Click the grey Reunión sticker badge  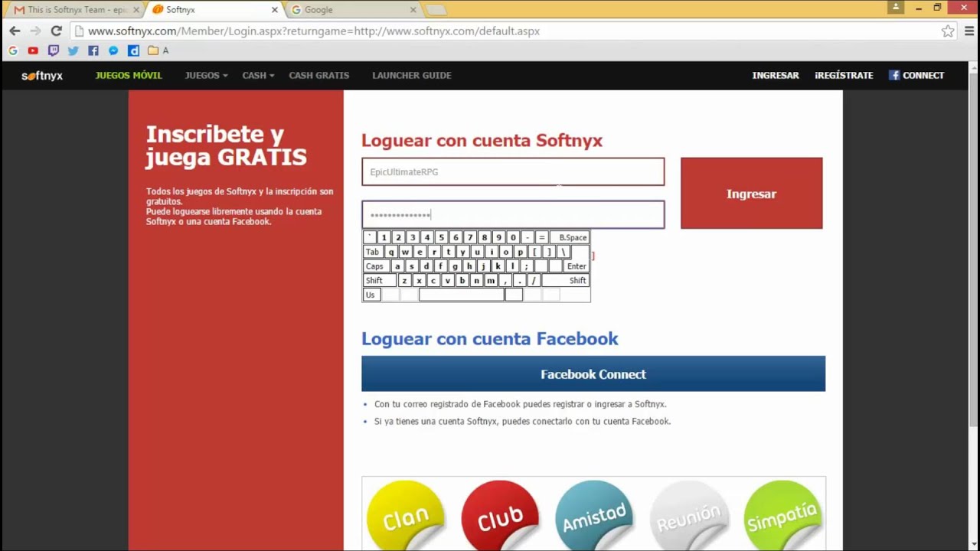[x=688, y=514]
